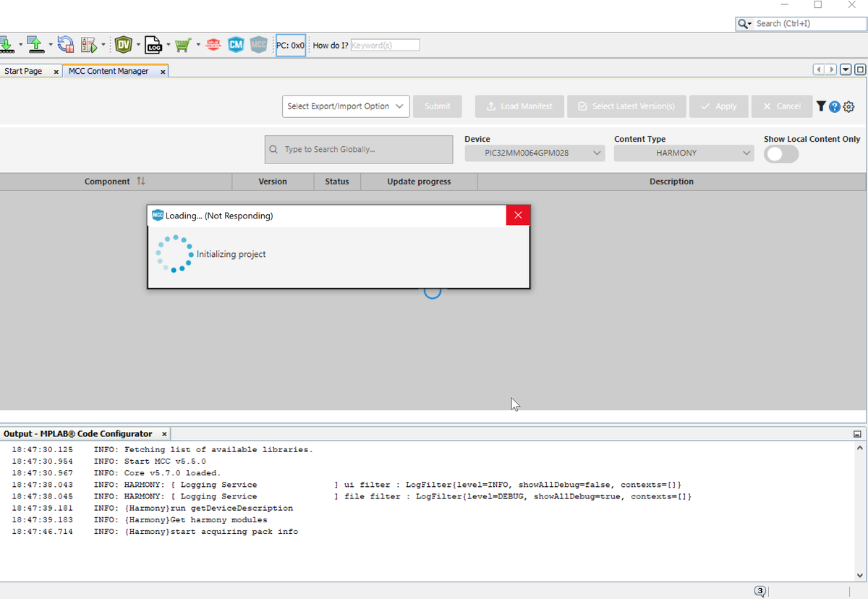
Task: Expand dropdown arrow beside the download icon
Action: tap(20, 45)
